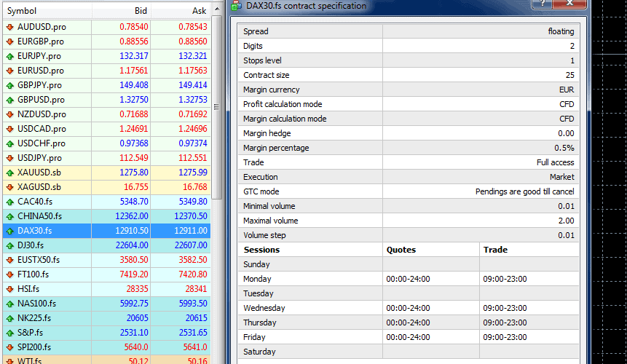Click the GTC mode value text

[524, 191]
